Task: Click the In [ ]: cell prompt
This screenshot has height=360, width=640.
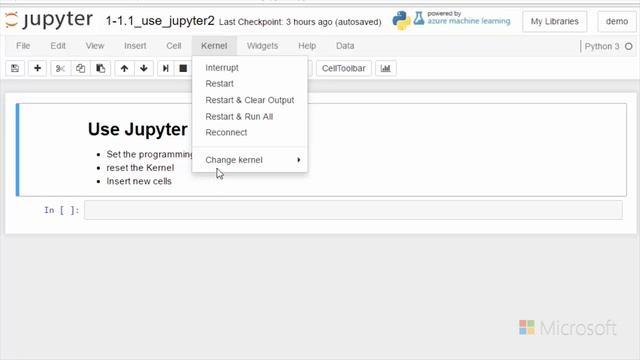Action: 61,210
